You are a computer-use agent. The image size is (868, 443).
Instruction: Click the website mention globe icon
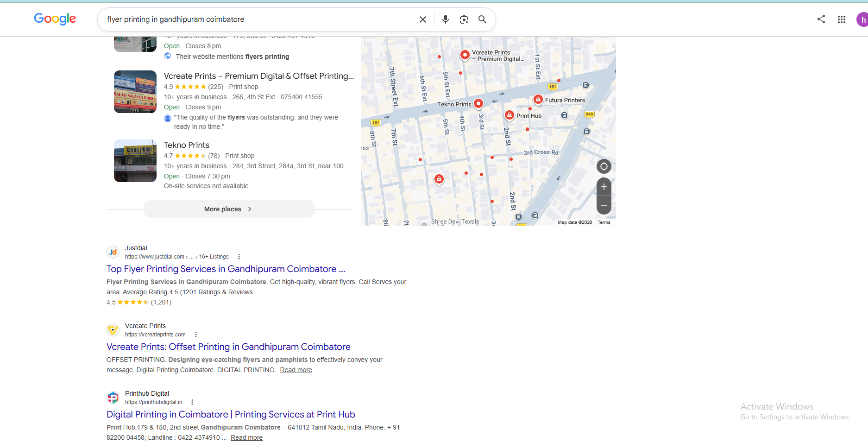(x=168, y=56)
